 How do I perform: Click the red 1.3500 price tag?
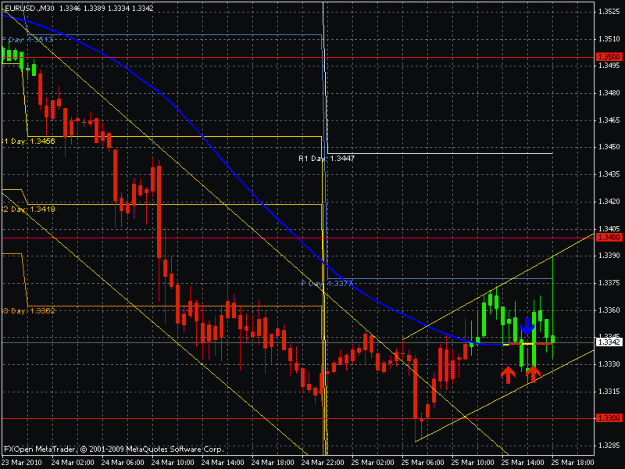[x=609, y=57]
